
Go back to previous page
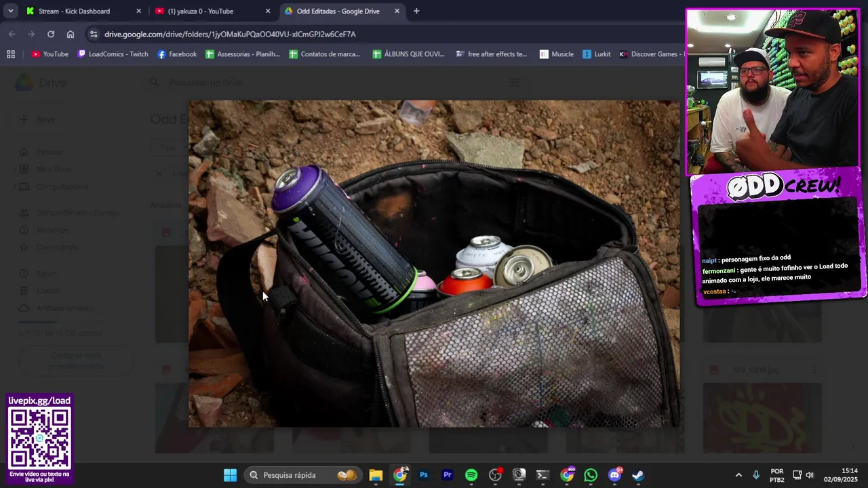12,34
